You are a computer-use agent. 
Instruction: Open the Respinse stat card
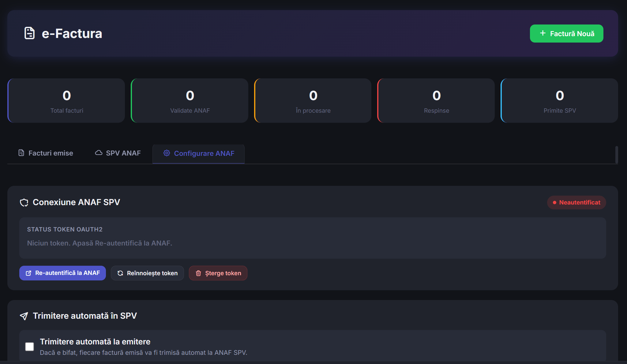(436, 100)
